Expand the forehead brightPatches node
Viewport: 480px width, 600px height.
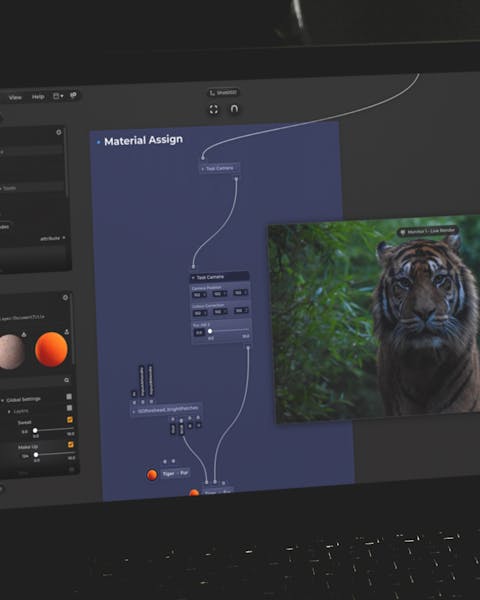[x=134, y=412]
